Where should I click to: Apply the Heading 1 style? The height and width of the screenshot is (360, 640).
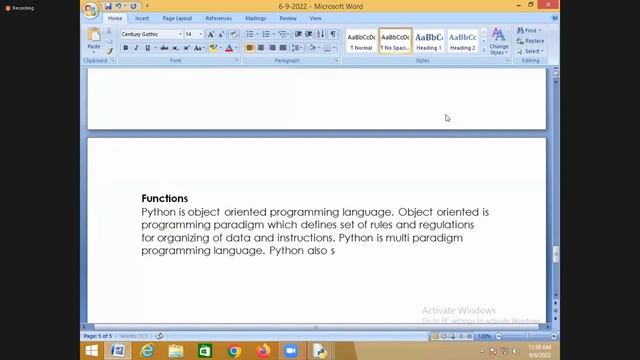click(x=429, y=41)
